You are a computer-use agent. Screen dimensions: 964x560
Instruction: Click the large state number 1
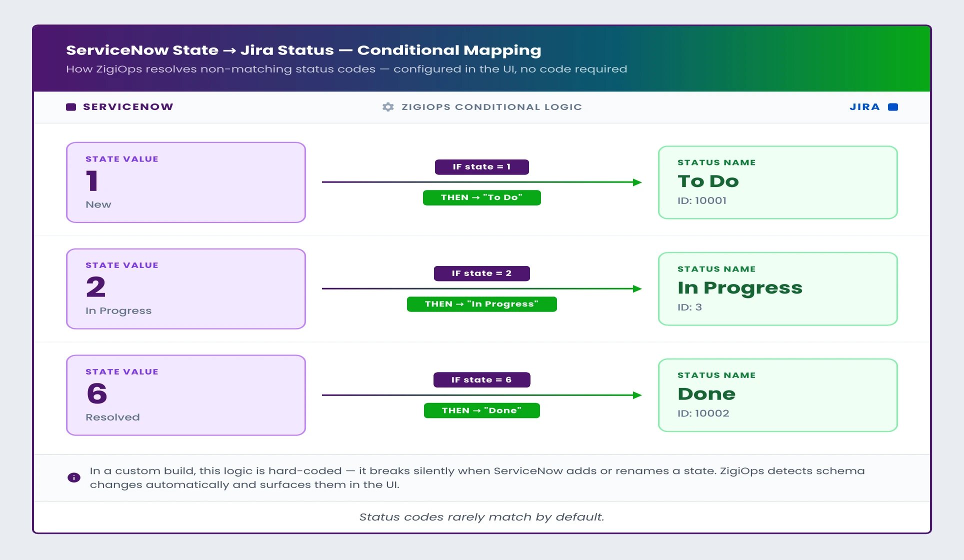click(x=92, y=180)
